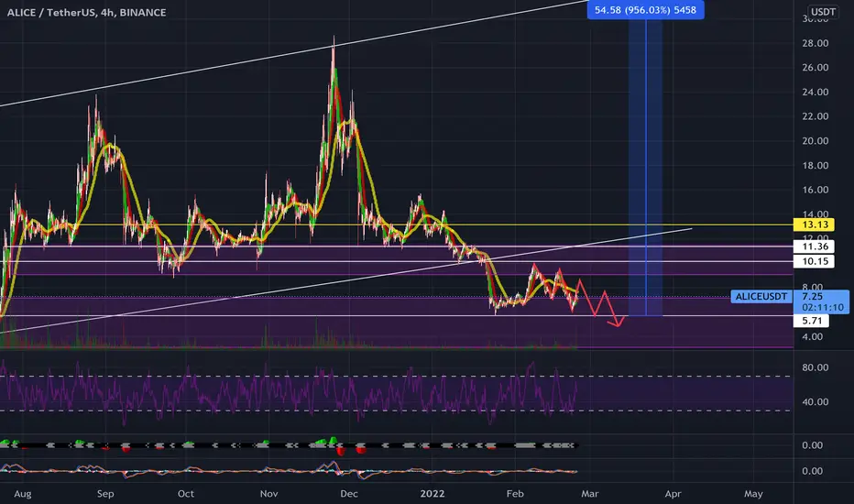This screenshot has height=504, width=854.
Task: Click the Mar label on time axis
Action: 589,494
